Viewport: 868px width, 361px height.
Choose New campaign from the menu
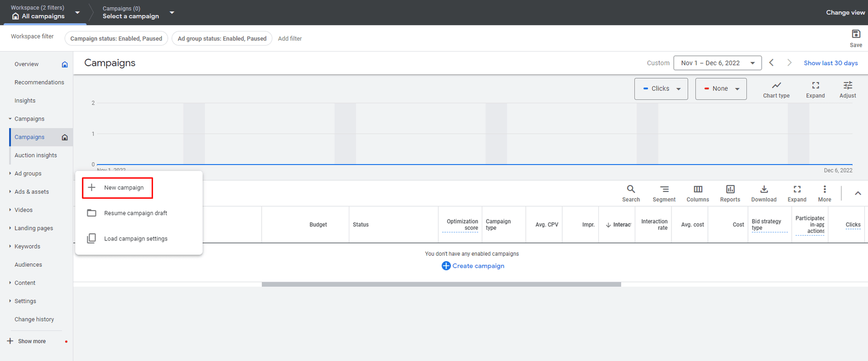coord(117,188)
